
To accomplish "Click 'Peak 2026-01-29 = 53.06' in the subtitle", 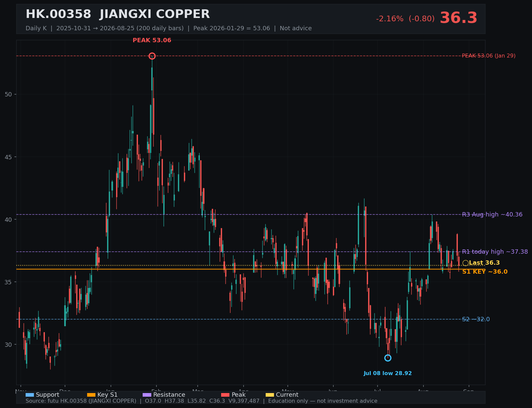I will [232, 28].
